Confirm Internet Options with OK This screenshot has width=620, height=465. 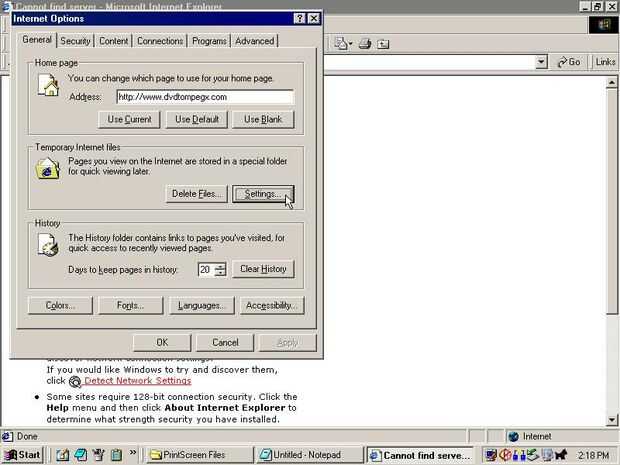click(x=162, y=342)
